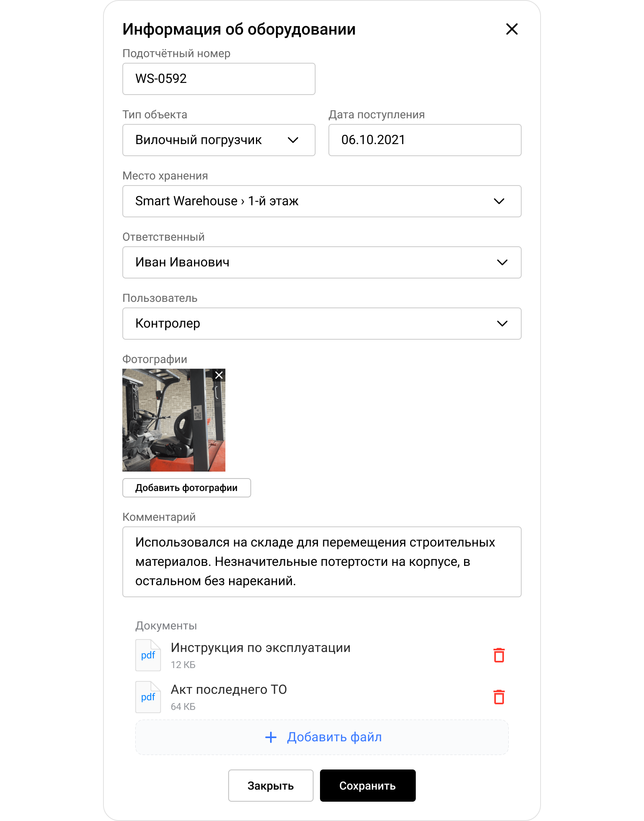Screen dimensions: 644x821
Task: Open the 'Акт последнего ТО' pdf icon
Action: [148, 697]
